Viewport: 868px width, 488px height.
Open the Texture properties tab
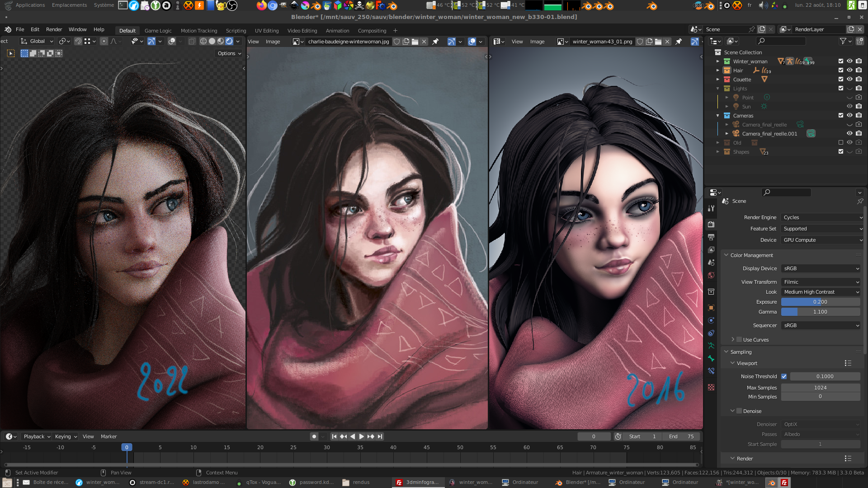point(711,387)
